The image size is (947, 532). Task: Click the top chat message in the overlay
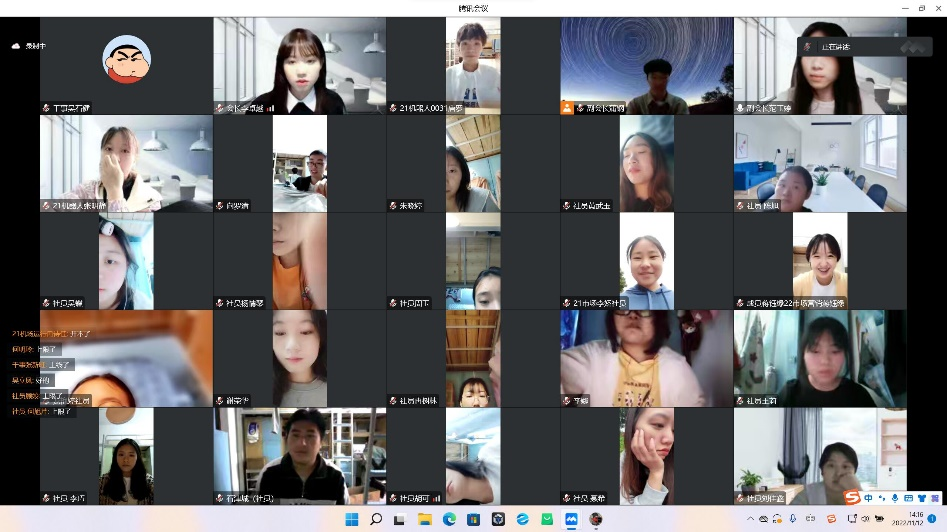click(52, 334)
